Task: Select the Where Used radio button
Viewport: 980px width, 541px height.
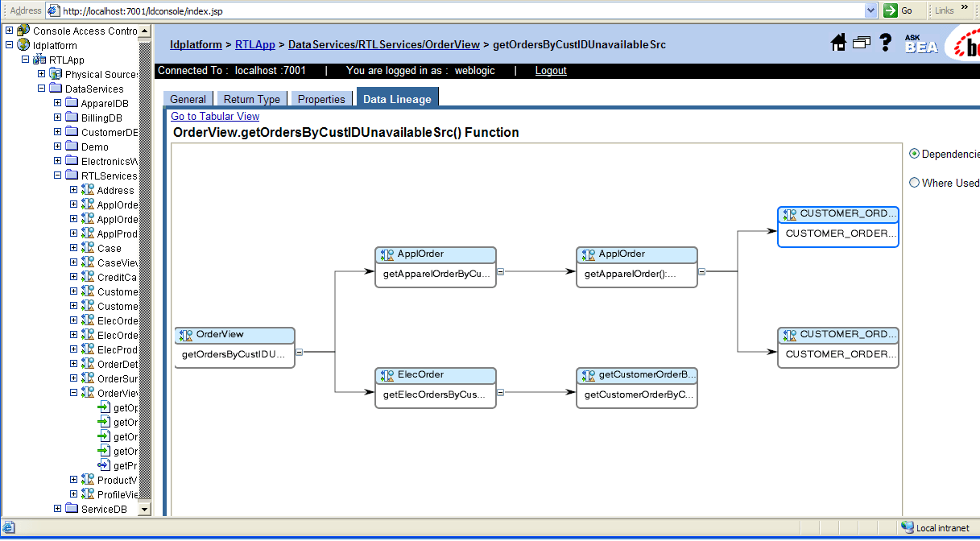Action: [914, 183]
